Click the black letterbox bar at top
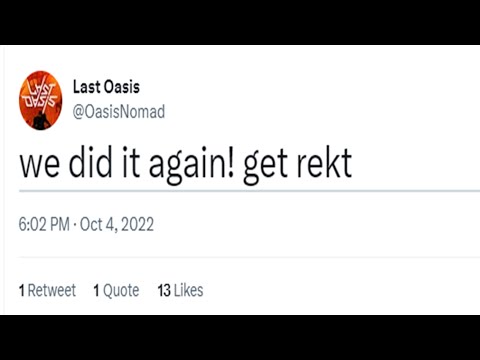 coord(240,22)
